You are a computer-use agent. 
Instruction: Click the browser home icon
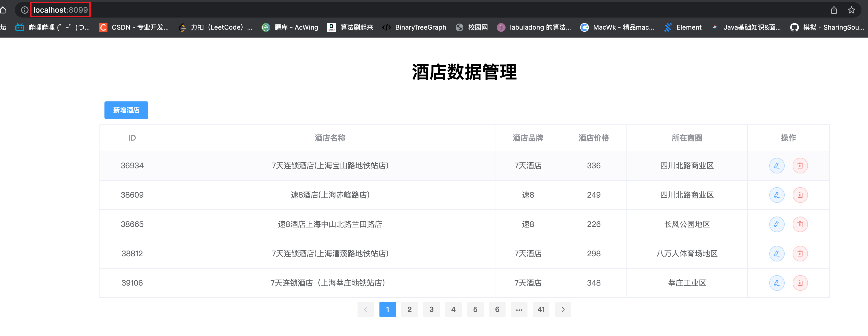tap(3, 10)
